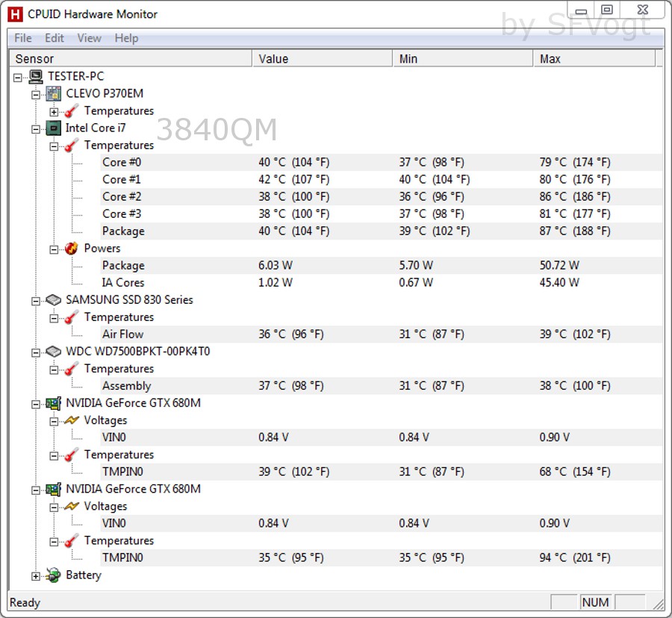
Task: Collapse Temperatures under Intel Core i7
Action: [x=54, y=146]
